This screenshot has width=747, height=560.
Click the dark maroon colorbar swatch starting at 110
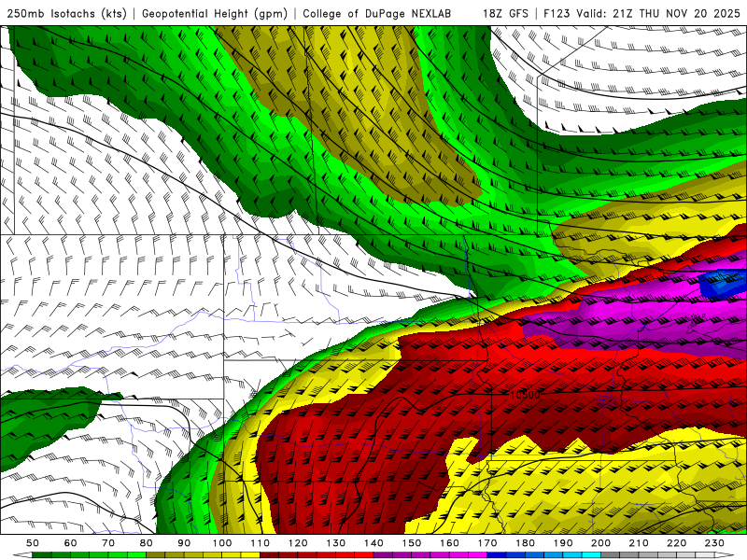pos(270,555)
